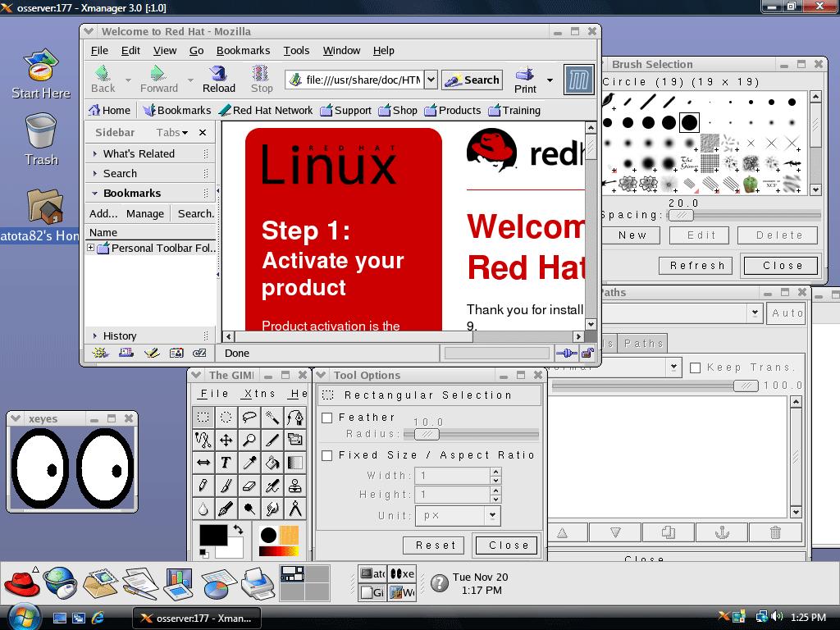Screen dimensions: 840x630
Task: Click the Search button beside the URL bar
Action: 472,80
